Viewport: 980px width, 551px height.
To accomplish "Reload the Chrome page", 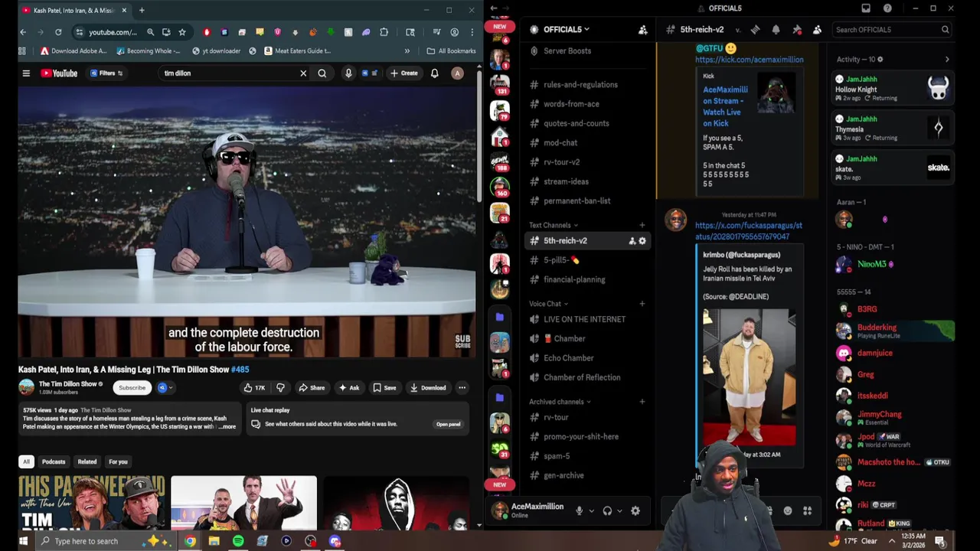I will pos(58,32).
